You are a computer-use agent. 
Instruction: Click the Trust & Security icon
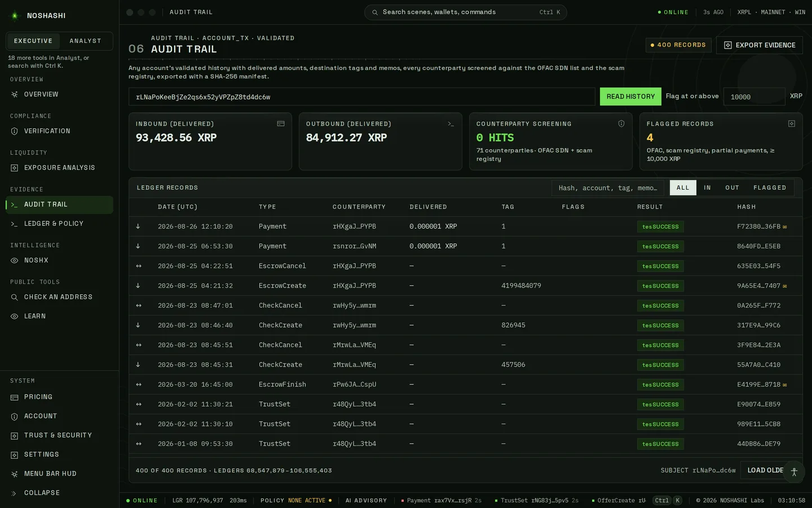click(15, 436)
